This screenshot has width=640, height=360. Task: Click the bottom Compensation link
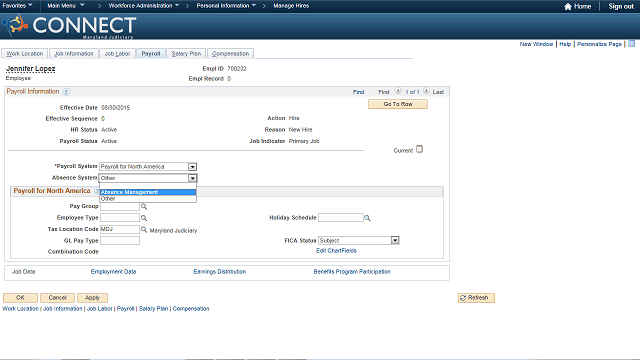pyautogui.click(x=191, y=309)
